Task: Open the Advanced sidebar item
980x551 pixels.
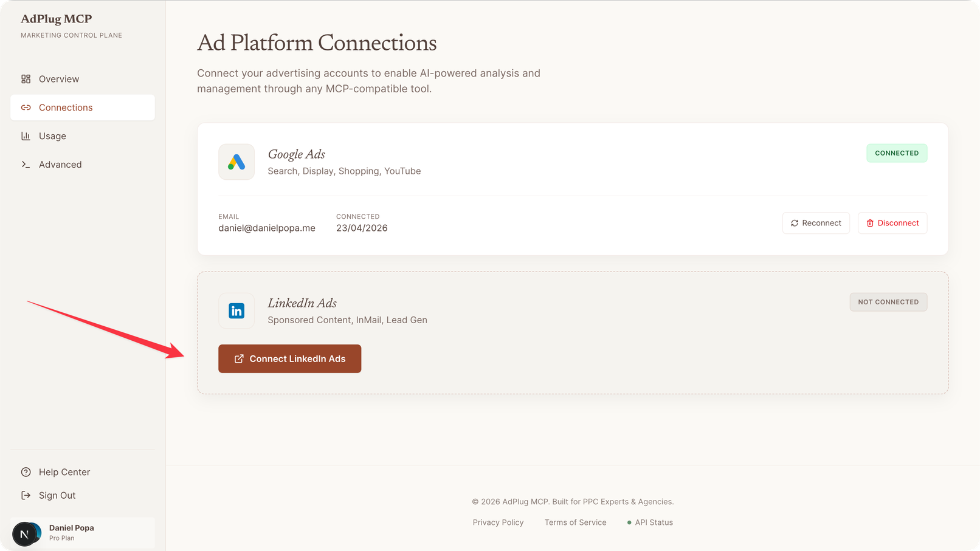Action: coord(83,165)
